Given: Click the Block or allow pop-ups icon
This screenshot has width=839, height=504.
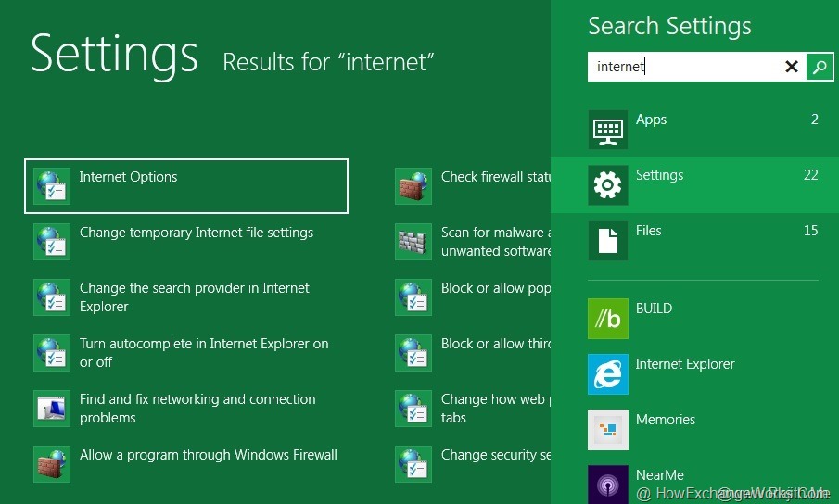Looking at the screenshot, I should click(x=413, y=297).
